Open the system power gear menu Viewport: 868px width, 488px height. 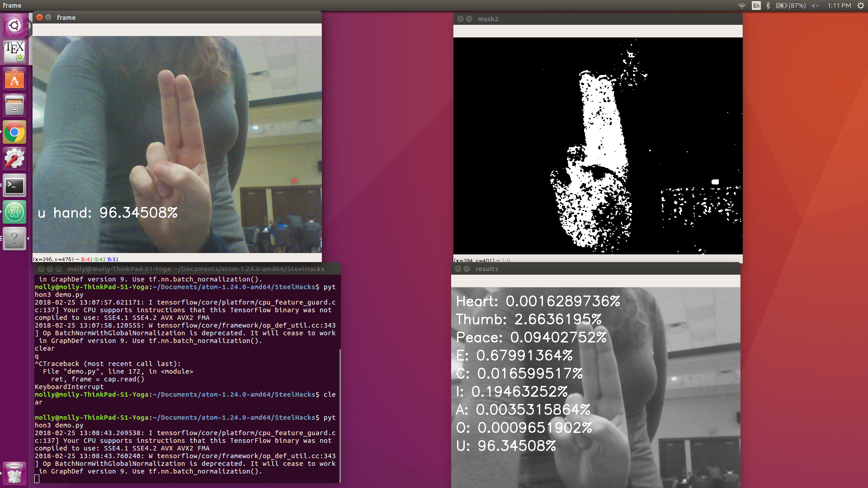point(860,5)
